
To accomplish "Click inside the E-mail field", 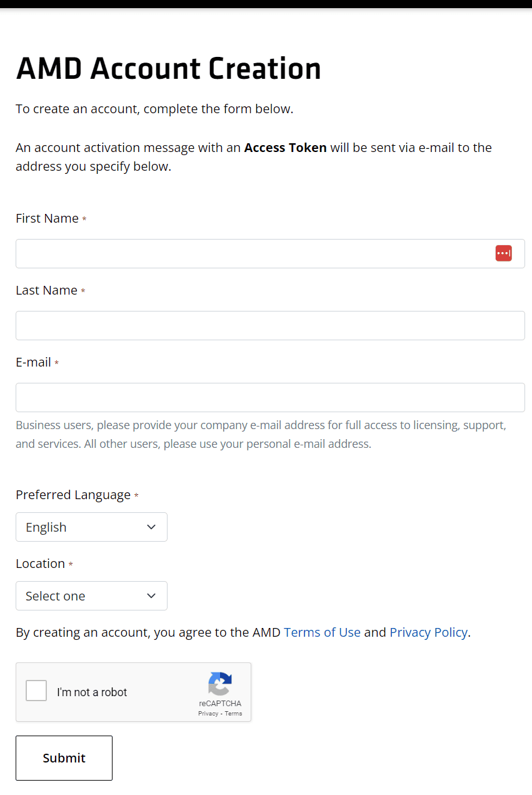I will tap(250, 397).
